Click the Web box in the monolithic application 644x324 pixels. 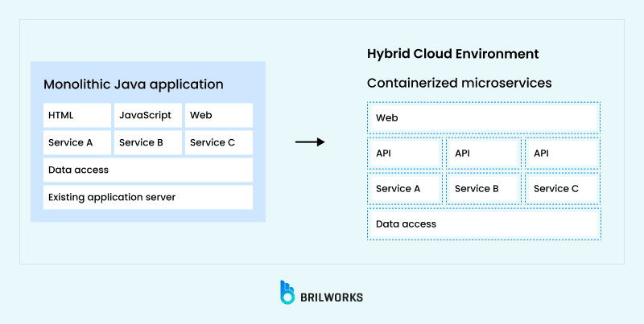218,115
